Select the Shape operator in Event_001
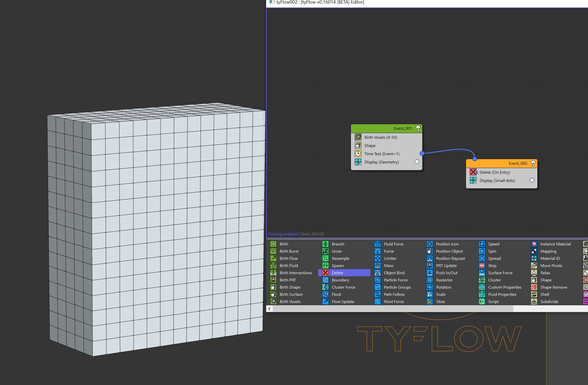The height and width of the screenshot is (385, 588). tap(387, 145)
